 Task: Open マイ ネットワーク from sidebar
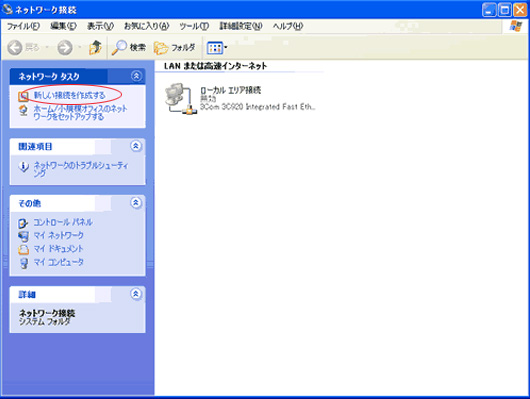point(58,235)
